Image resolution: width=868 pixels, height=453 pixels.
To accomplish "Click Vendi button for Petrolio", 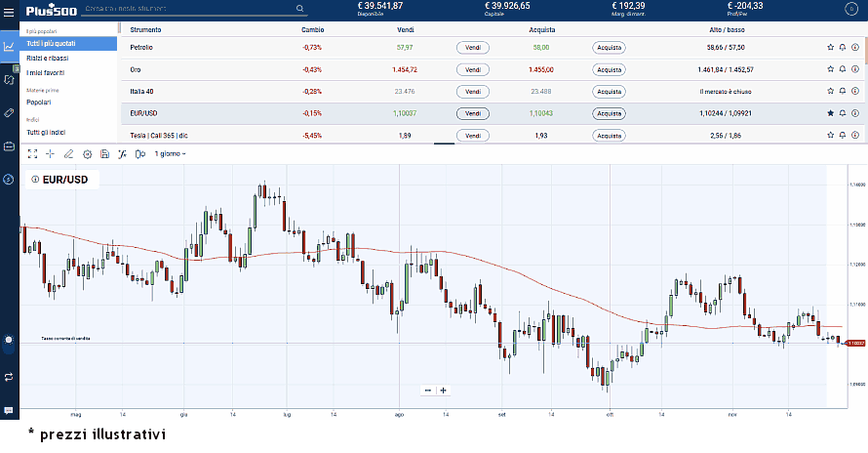I will coord(472,47).
